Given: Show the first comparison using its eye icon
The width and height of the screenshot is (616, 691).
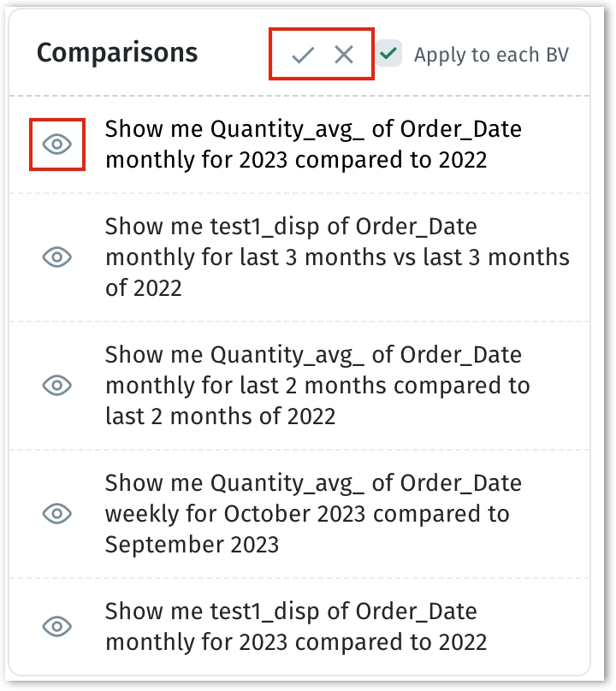Looking at the screenshot, I should click(x=57, y=145).
